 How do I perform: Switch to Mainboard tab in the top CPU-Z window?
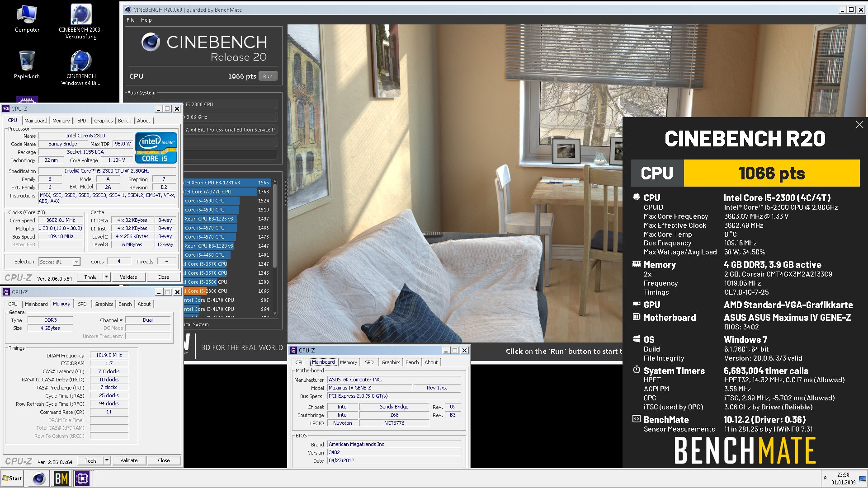(x=36, y=121)
